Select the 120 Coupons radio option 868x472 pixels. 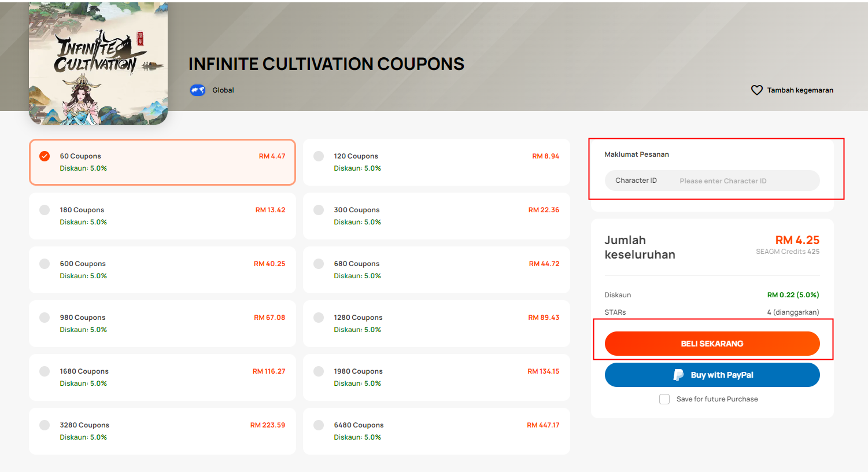pyautogui.click(x=319, y=156)
